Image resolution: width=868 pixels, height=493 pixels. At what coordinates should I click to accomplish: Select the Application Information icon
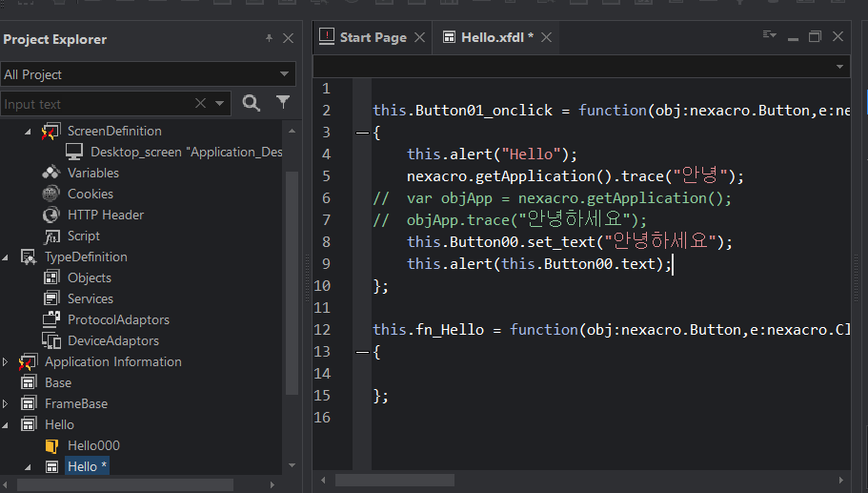[x=28, y=362]
